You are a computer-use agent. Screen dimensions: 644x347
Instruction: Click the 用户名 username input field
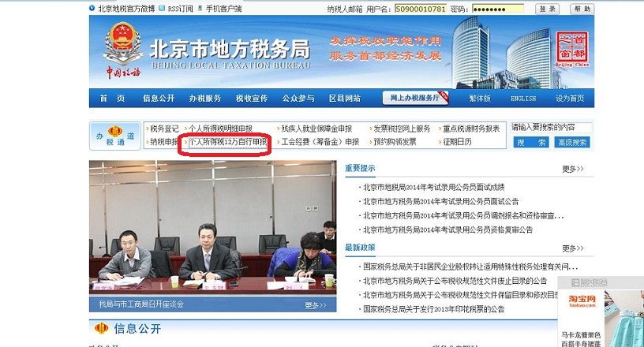(420, 9)
